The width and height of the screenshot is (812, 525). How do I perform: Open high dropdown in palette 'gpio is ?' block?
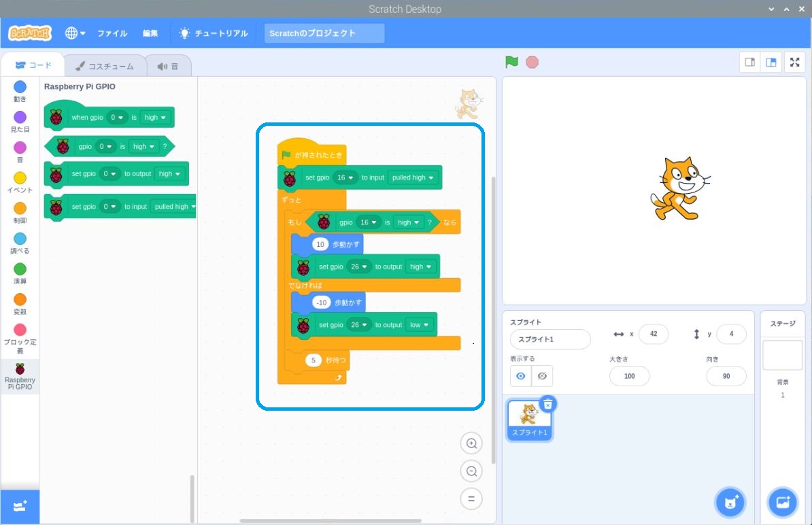coord(143,146)
